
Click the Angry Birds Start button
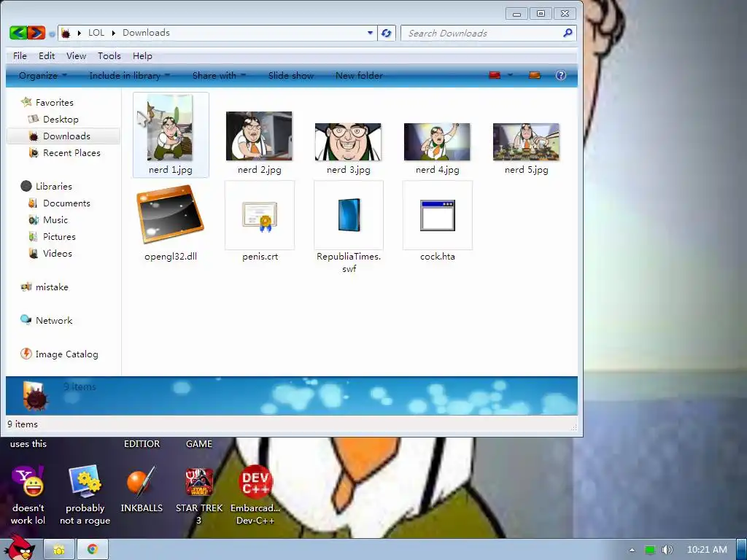coord(18,548)
